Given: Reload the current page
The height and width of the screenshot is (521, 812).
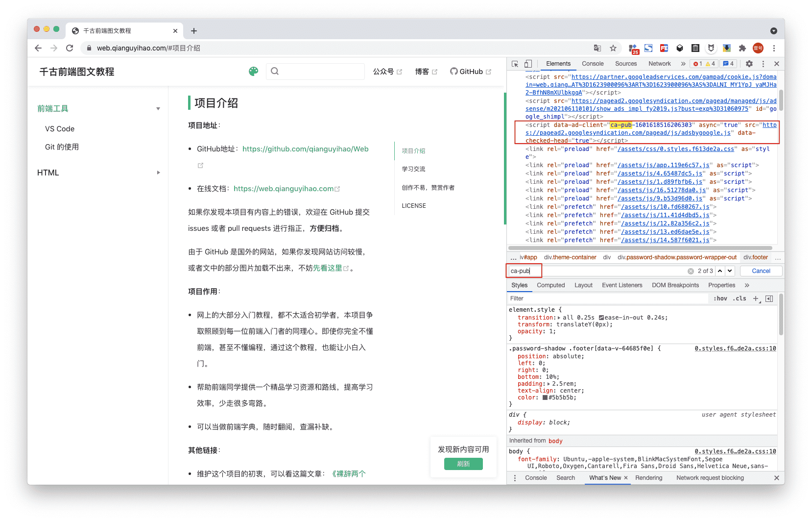Looking at the screenshot, I should tap(70, 48).
